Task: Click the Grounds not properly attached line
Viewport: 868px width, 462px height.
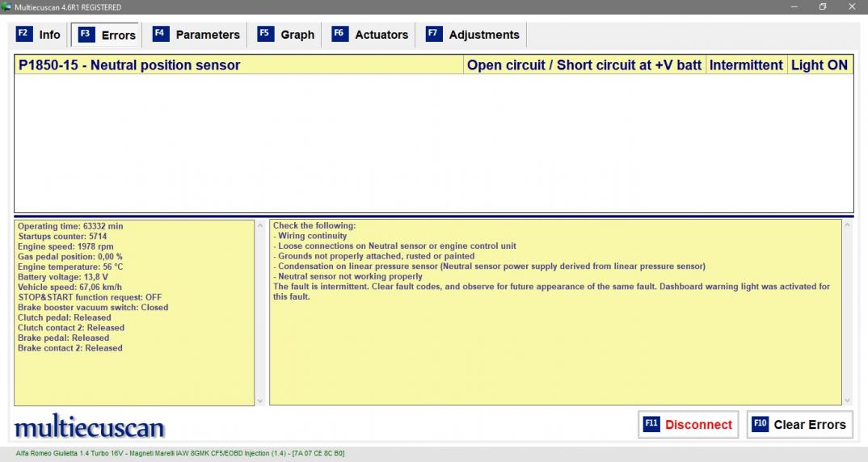Action: (373, 256)
